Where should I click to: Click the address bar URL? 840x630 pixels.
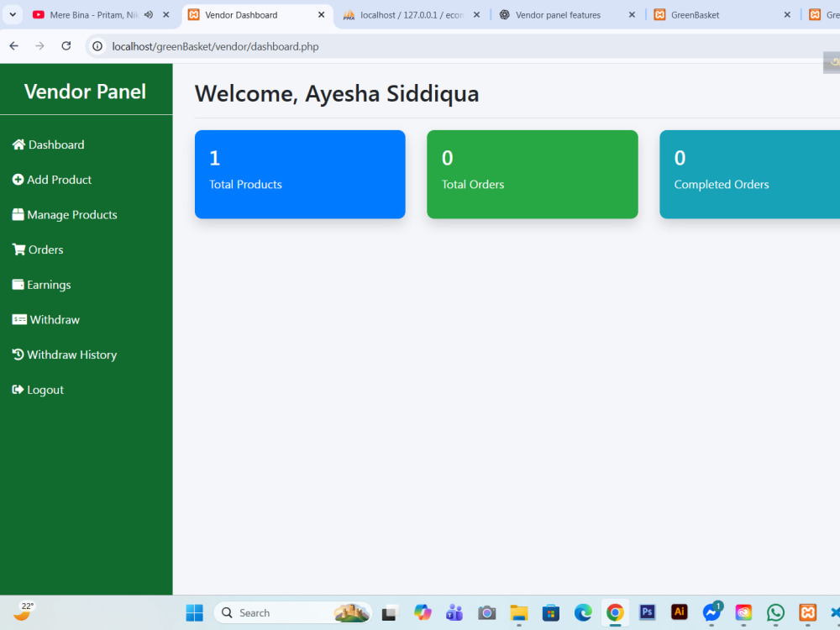coord(215,46)
